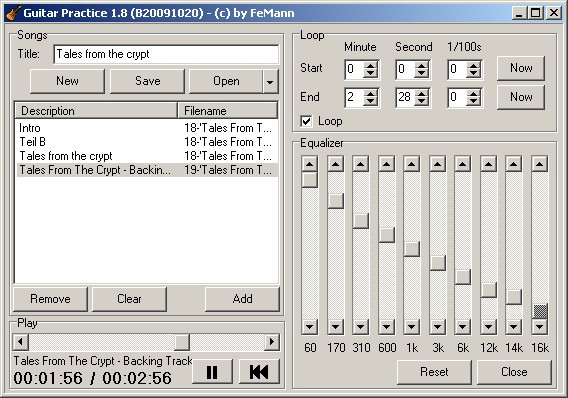This screenshot has width=568, height=398.
Task: Click into the Title text field
Action: tap(166, 54)
